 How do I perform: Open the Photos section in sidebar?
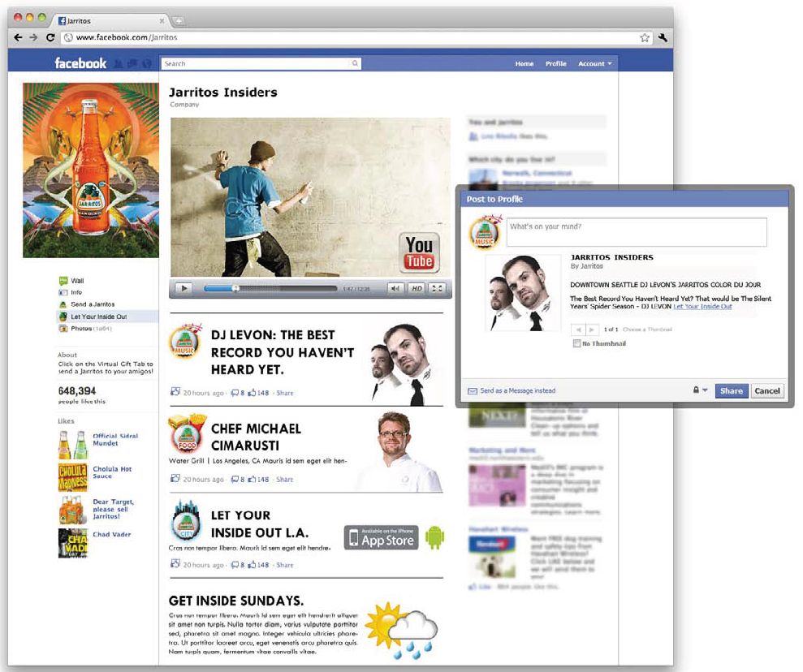tap(81, 329)
